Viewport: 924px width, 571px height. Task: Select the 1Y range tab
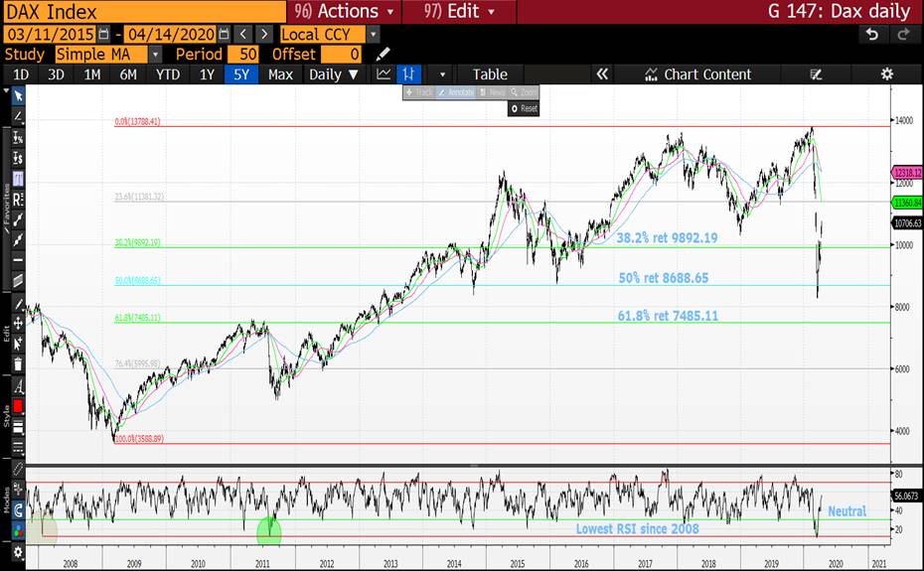[207, 74]
